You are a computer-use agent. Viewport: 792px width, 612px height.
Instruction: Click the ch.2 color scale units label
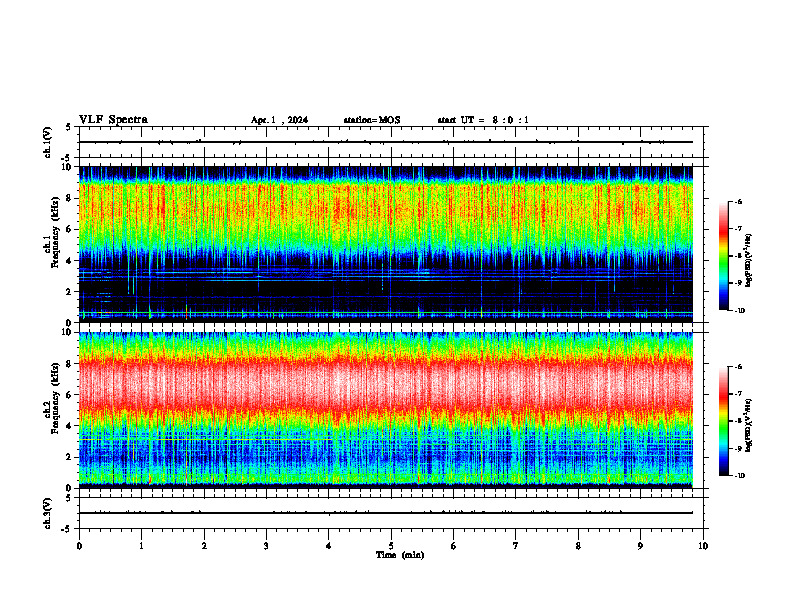749,425
